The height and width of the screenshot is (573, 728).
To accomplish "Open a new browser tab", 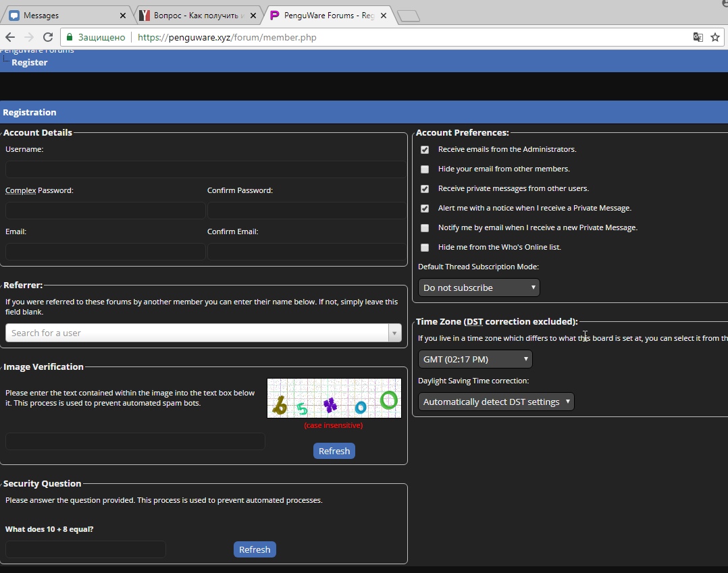I will (x=408, y=16).
